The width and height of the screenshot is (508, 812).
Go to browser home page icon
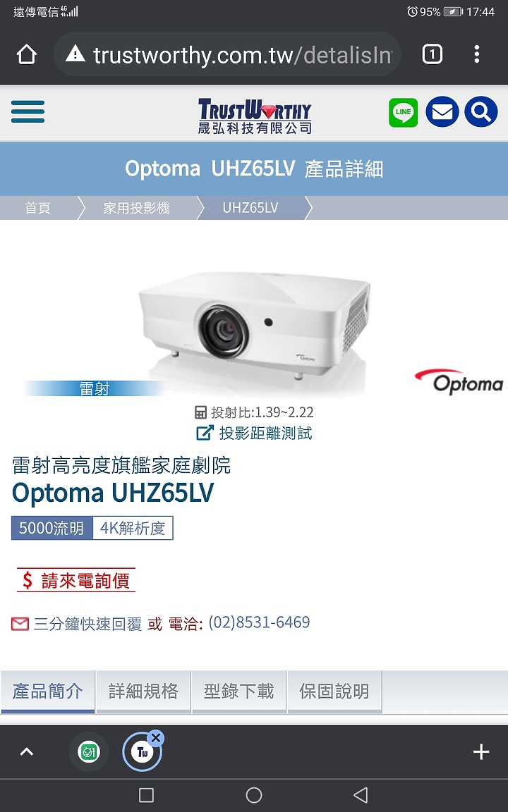tap(26, 54)
